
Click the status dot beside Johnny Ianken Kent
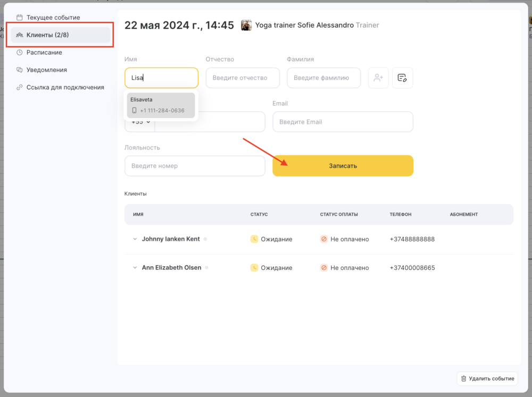205,239
